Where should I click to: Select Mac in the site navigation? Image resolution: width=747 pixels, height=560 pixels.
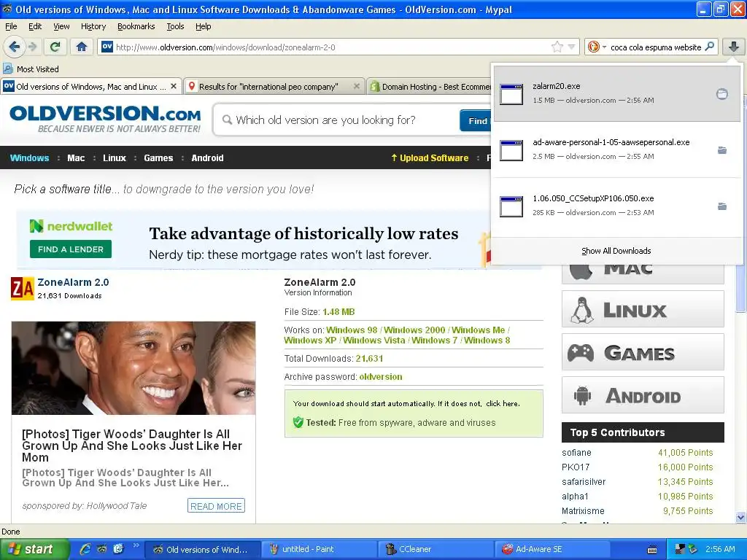tap(76, 158)
